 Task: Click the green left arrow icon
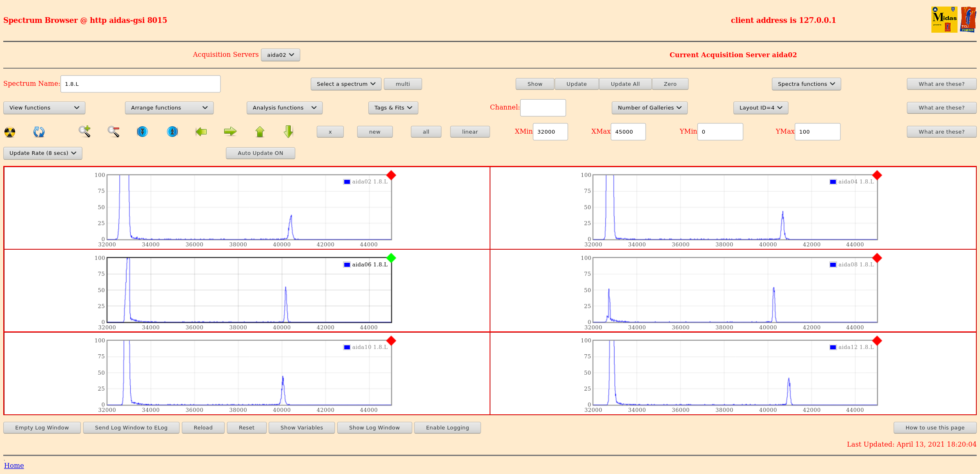pyautogui.click(x=201, y=132)
